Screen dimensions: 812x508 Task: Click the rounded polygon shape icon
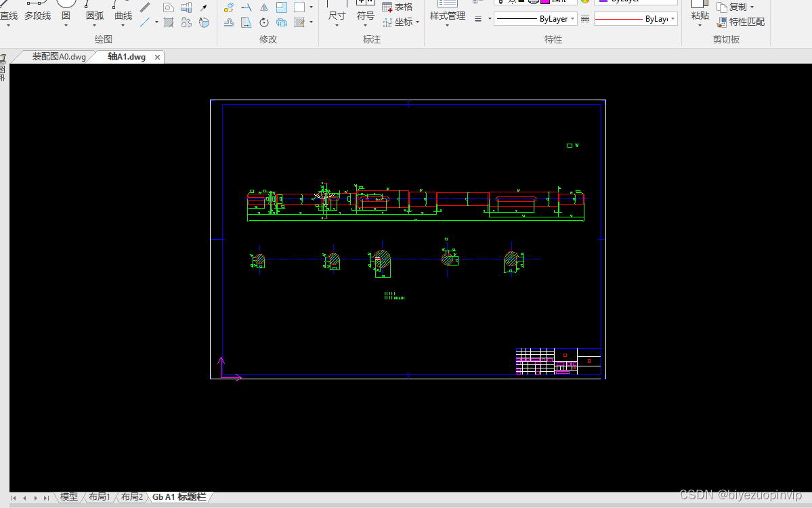pyautogui.click(x=169, y=7)
